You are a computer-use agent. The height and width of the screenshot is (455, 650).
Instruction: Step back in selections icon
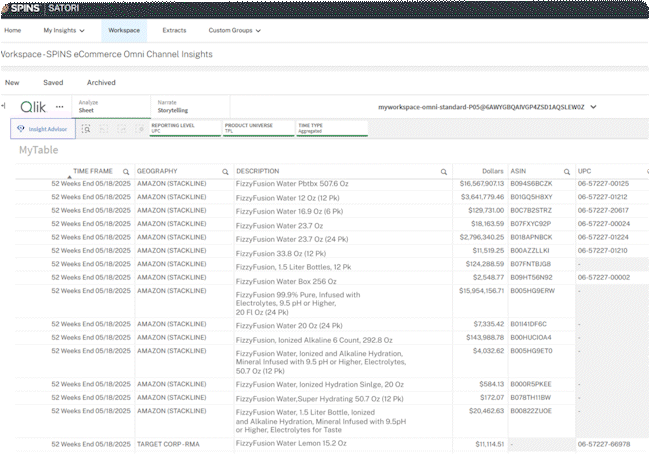[x=104, y=129]
